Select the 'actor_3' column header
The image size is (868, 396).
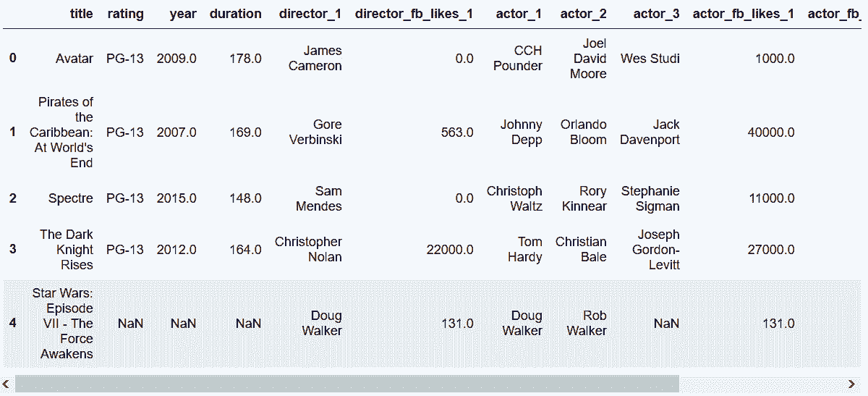point(656,14)
